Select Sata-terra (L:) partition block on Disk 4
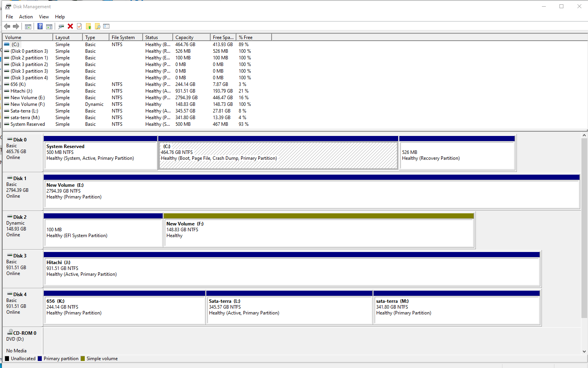The height and width of the screenshot is (368, 588). click(x=290, y=307)
